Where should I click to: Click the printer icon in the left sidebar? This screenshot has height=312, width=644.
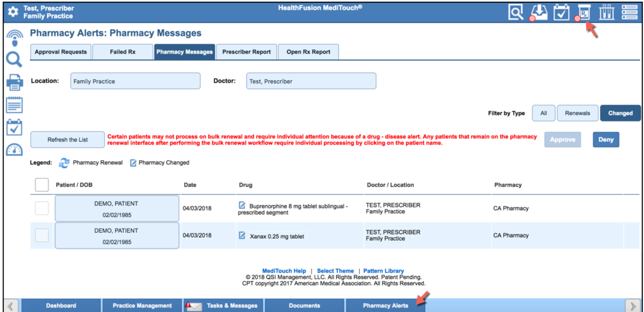15,82
